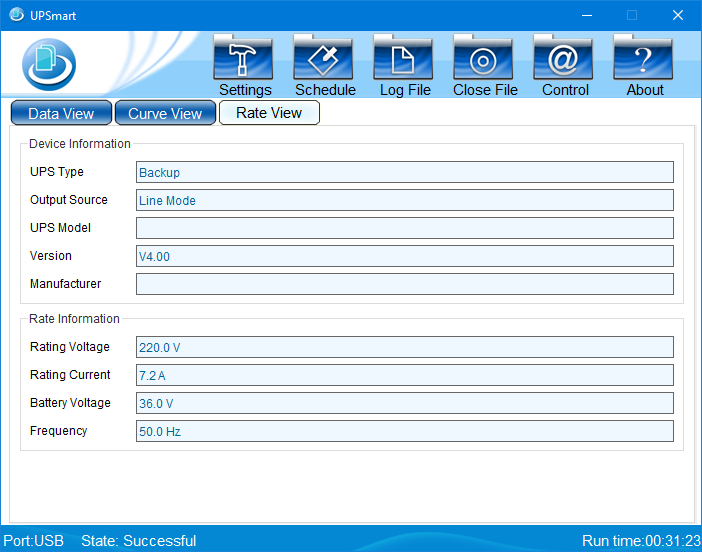
Task: Click the Frequency field 50.0 Hz
Action: pyautogui.click(x=405, y=431)
